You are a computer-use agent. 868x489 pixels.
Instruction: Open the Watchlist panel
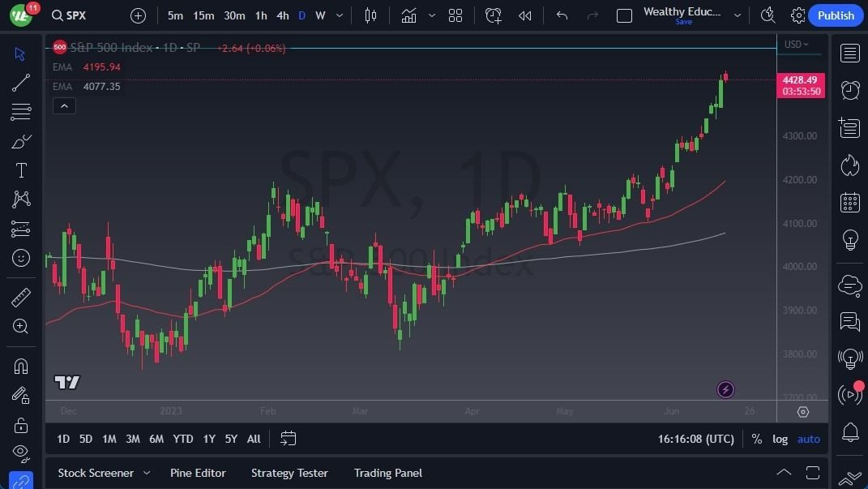(x=849, y=53)
